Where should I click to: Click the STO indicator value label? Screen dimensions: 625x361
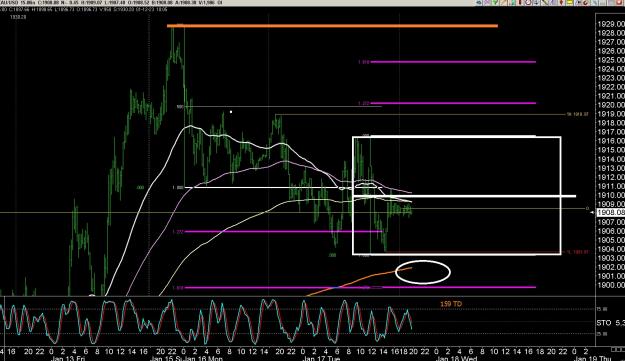click(611, 323)
